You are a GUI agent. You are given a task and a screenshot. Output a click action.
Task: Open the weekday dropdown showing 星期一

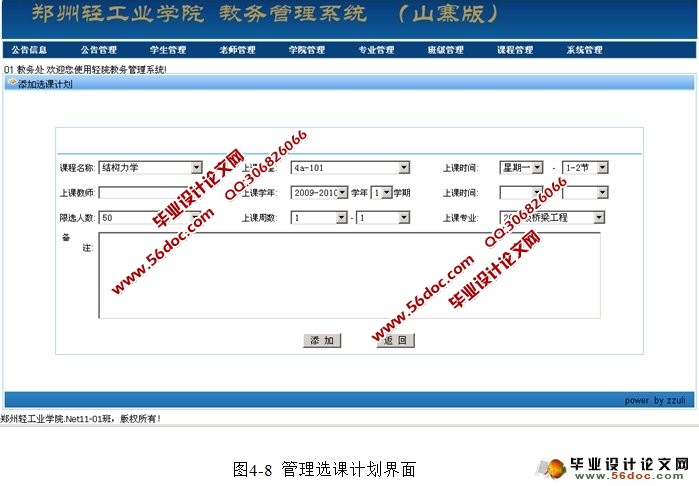(521, 168)
